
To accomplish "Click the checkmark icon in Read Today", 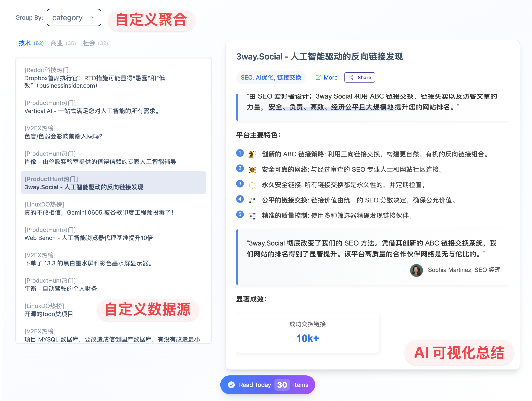I will 231,385.
